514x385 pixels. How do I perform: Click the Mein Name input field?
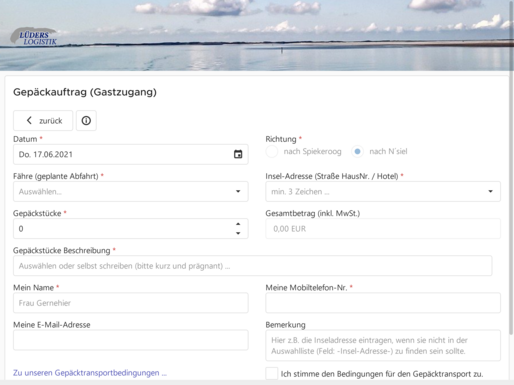[131, 303]
